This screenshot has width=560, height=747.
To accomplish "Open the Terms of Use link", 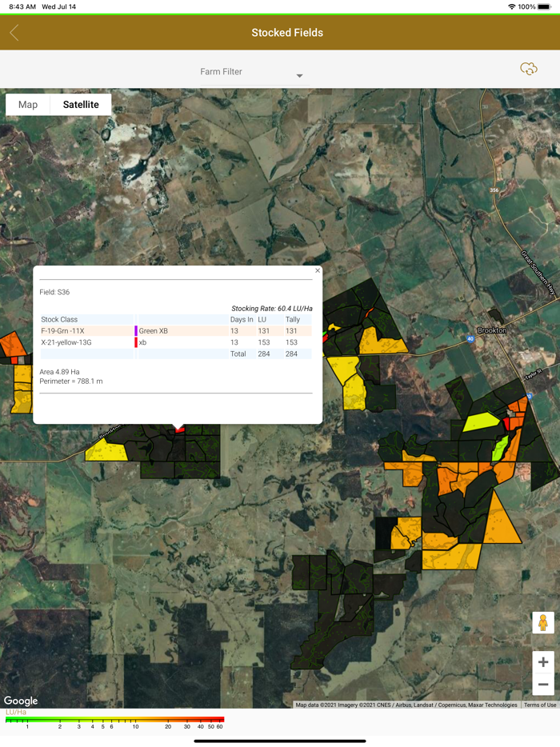I will [x=540, y=705].
